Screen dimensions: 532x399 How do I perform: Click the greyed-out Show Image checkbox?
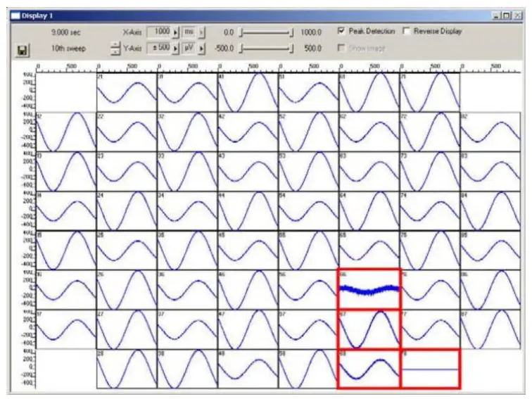pos(341,48)
